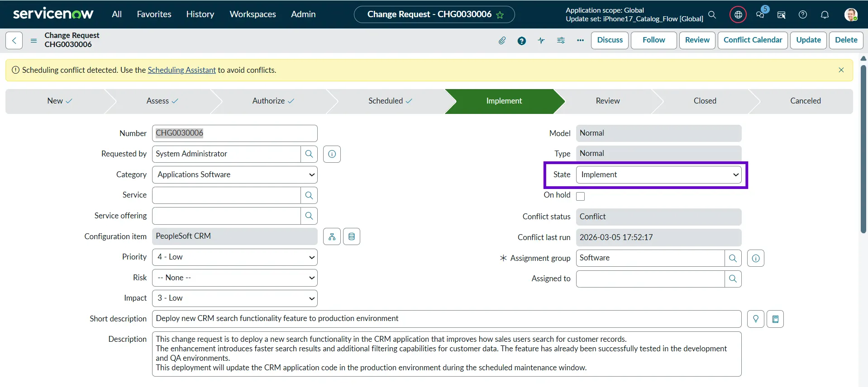Select the Review stage in process flow
The height and width of the screenshot is (387, 868).
point(607,101)
